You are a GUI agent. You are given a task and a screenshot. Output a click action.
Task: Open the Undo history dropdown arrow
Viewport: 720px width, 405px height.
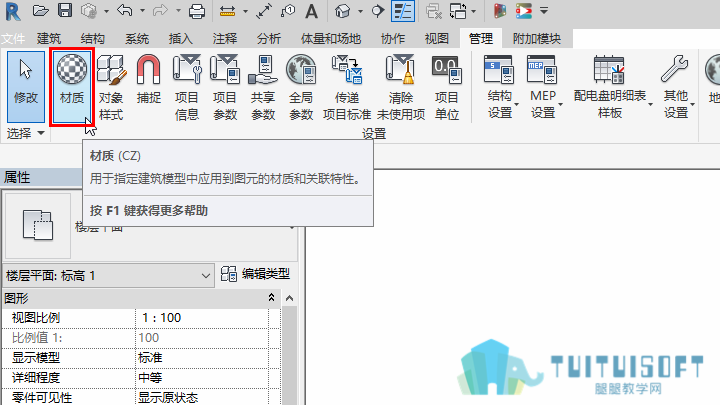click(142, 11)
